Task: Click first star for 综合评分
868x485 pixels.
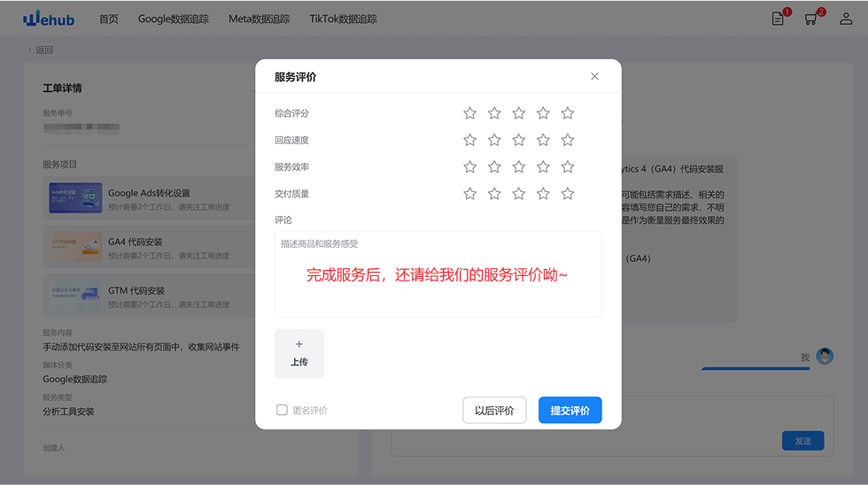Action: pos(470,113)
